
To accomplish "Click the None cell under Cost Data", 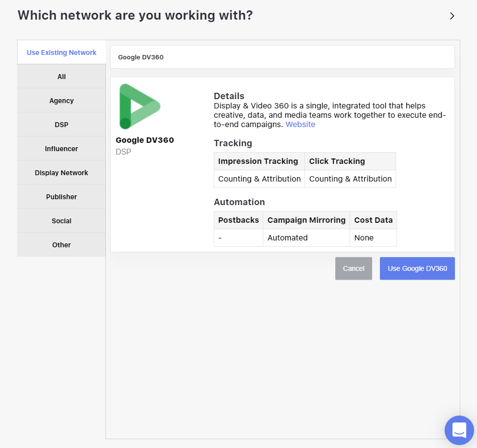I will 373,237.
